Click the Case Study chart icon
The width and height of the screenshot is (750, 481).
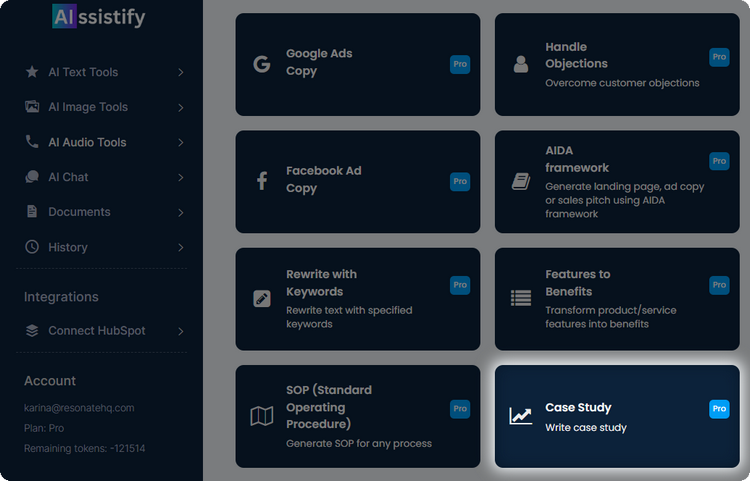[x=521, y=416]
